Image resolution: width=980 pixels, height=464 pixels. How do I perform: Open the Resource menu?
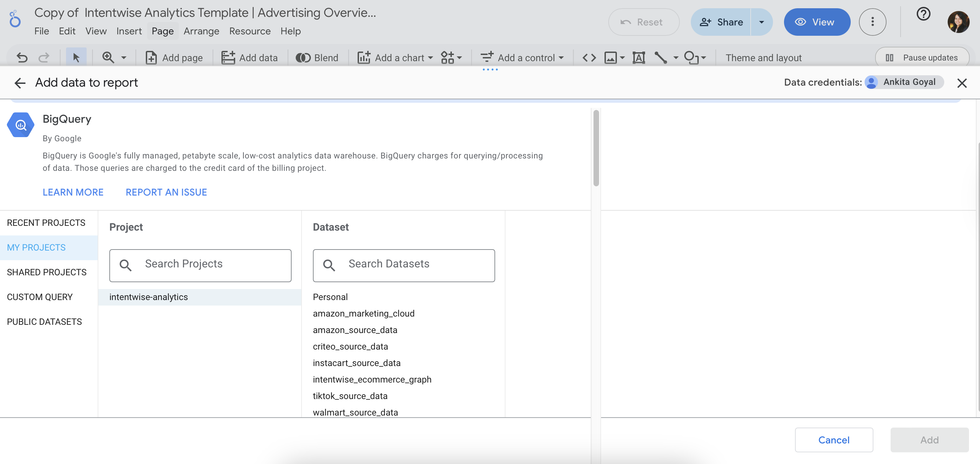tap(250, 31)
